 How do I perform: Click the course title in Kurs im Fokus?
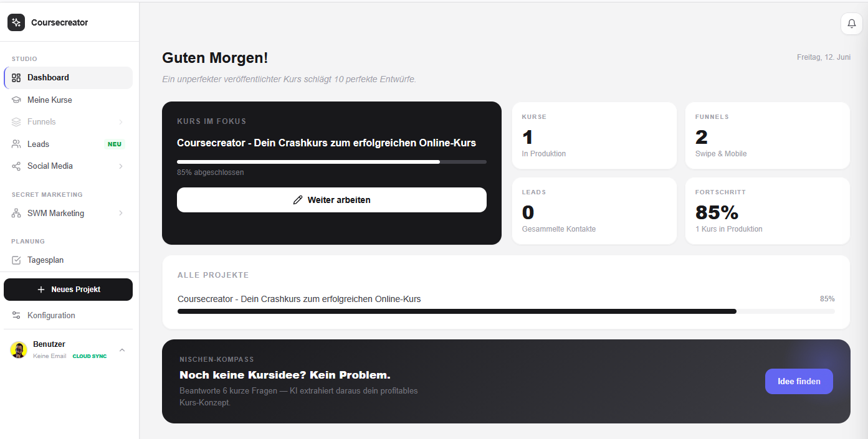pos(327,143)
